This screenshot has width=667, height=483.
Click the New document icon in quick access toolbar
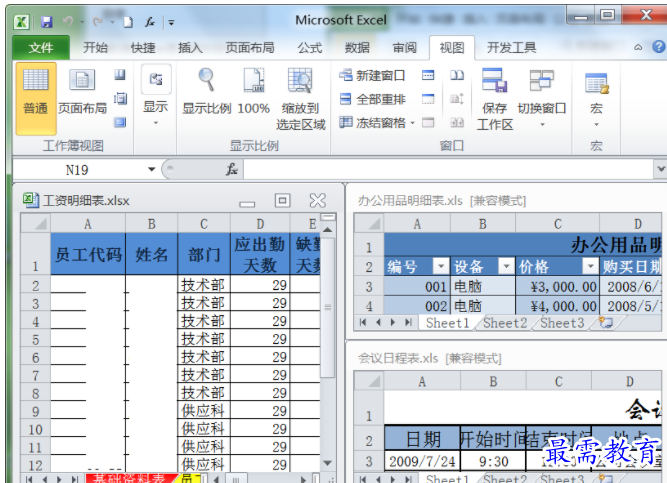coord(128,22)
